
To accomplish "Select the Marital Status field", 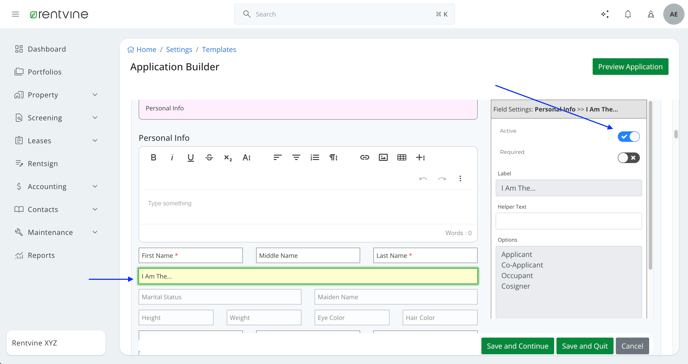I will pos(220,297).
